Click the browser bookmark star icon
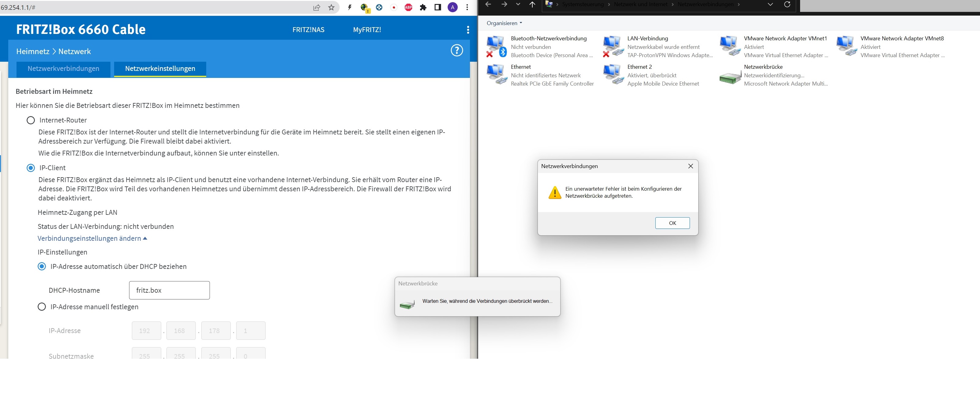 coord(331,7)
